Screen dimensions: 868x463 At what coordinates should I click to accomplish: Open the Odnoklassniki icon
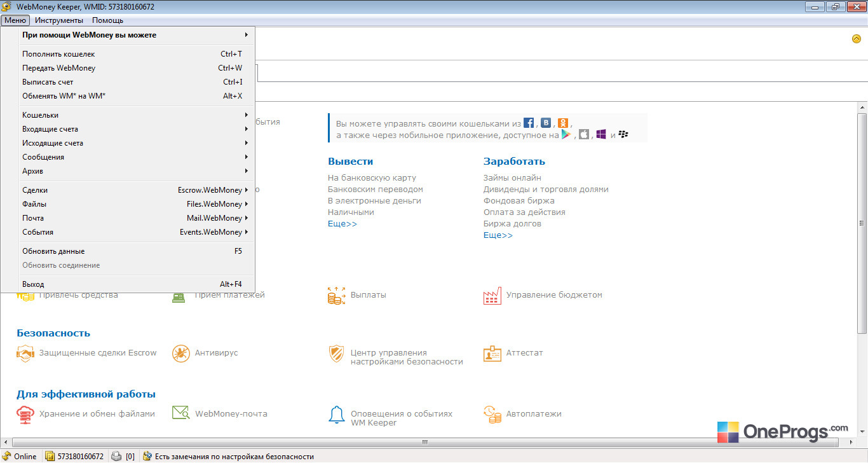563,123
